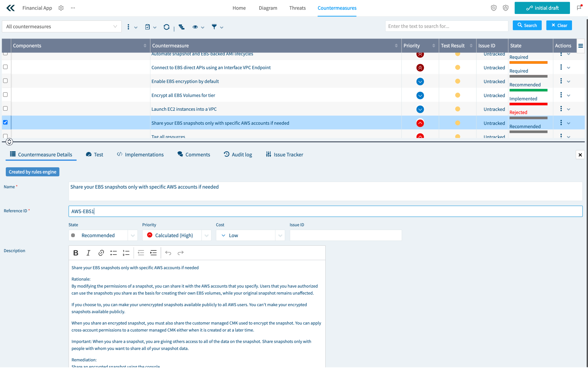Image resolution: width=588 pixels, height=368 pixels.
Task: Refresh the countermeasures list with the sync icon
Action: (166, 27)
